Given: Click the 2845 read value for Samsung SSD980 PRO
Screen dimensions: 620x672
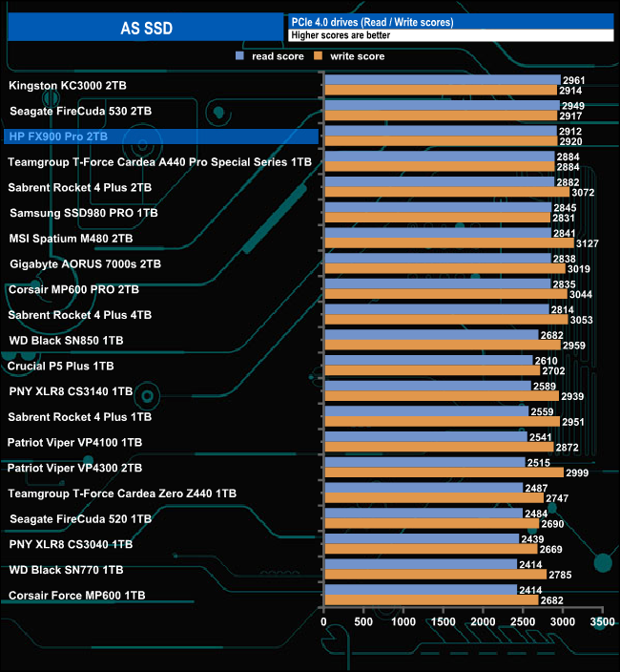Looking at the screenshot, I should point(565,208).
